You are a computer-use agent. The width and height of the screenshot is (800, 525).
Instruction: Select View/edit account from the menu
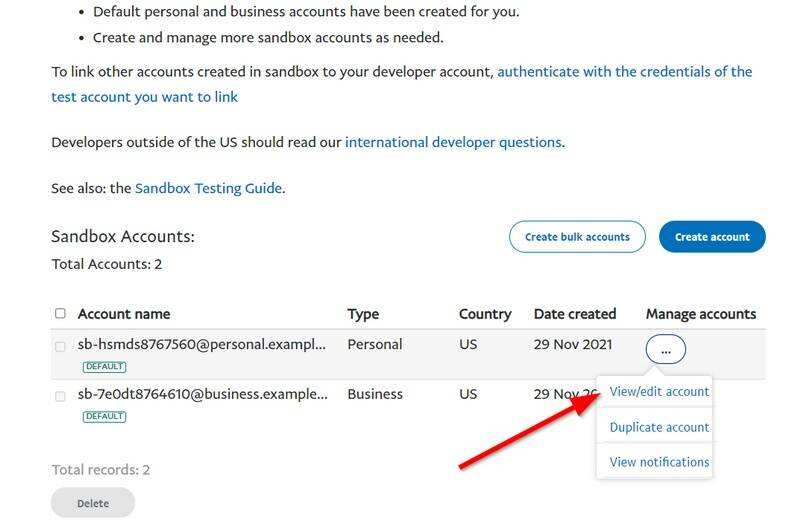(x=659, y=392)
